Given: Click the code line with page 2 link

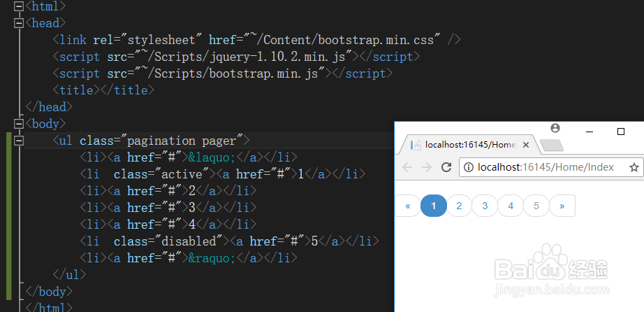Looking at the screenshot, I should click(x=168, y=191).
